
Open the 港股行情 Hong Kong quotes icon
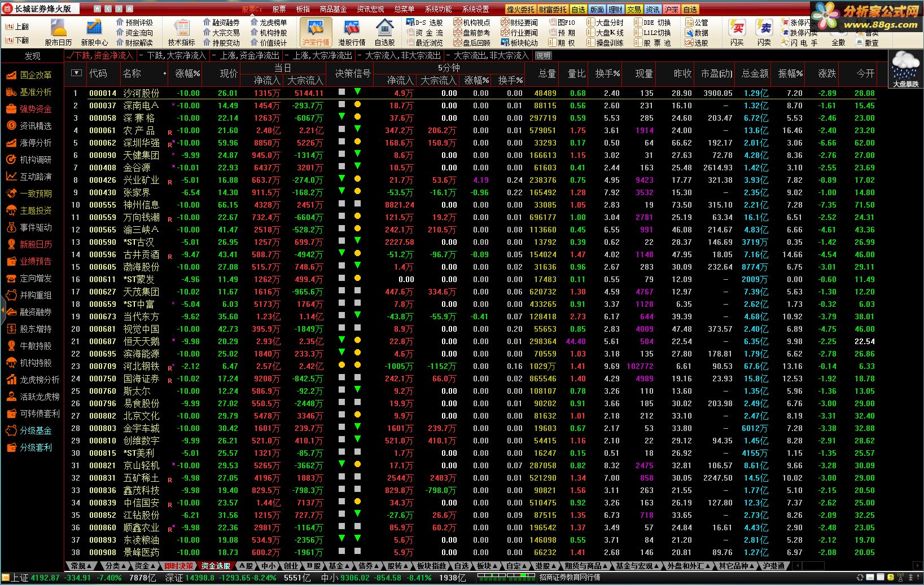[x=351, y=32]
